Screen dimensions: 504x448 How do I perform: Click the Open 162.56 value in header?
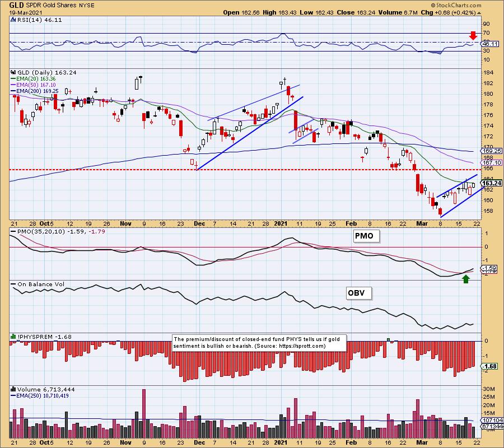(241, 12)
